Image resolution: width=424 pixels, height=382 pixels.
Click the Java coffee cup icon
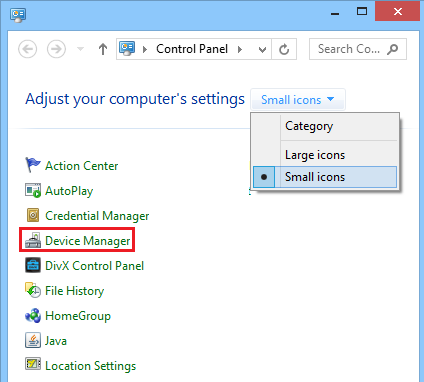point(33,340)
